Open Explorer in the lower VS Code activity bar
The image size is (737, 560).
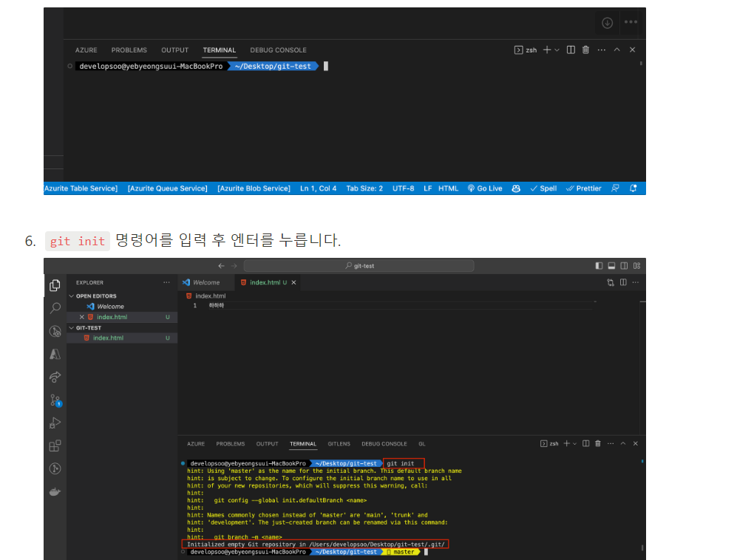click(55, 285)
